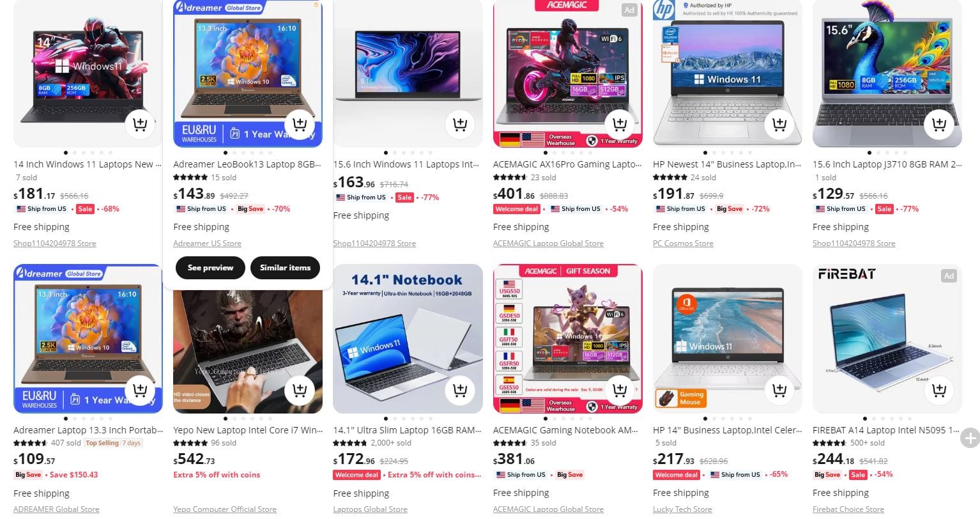Click the See preview button
Image resolution: width=980 pixels, height=519 pixels.
tap(210, 268)
